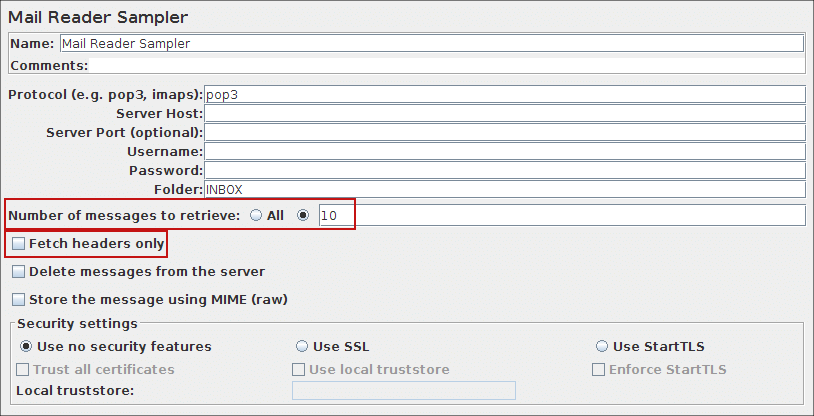Choose the radio button beside the 10 field
This screenshot has height=416, width=814.
(x=304, y=215)
